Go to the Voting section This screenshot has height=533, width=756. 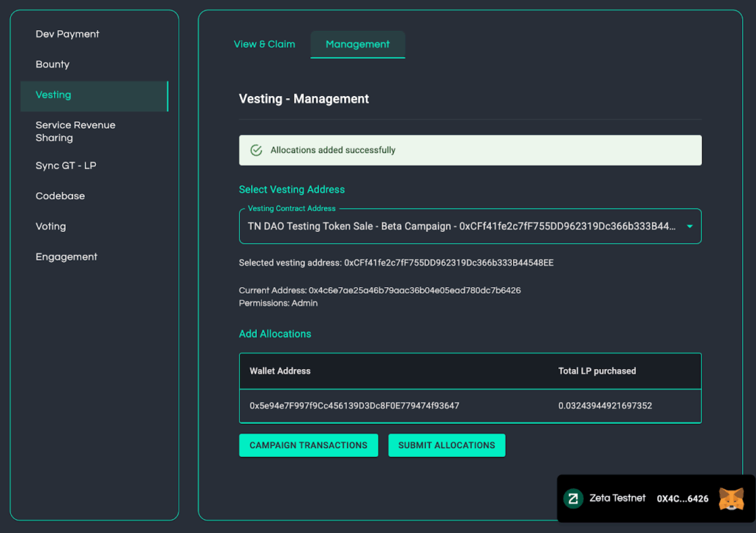pyautogui.click(x=50, y=226)
